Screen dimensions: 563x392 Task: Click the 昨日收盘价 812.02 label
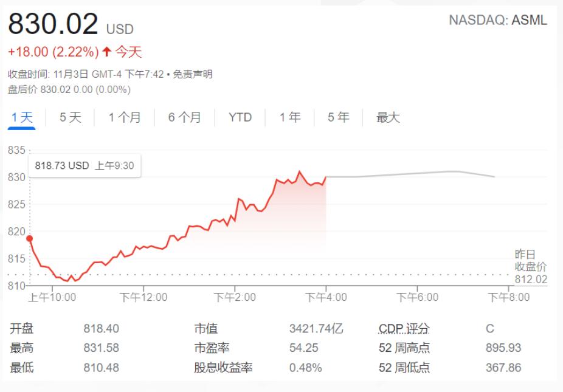531,267
